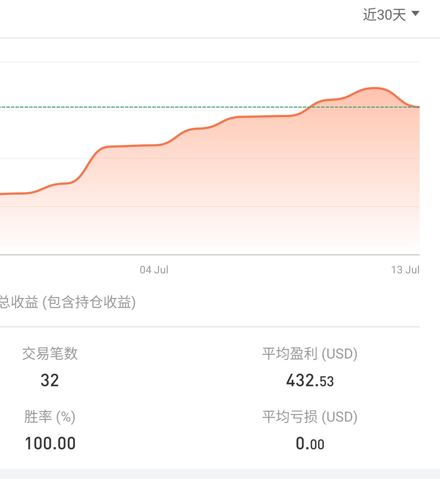The width and height of the screenshot is (440, 504).
Task: Click the average loss value 0.00
Action: point(310,444)
